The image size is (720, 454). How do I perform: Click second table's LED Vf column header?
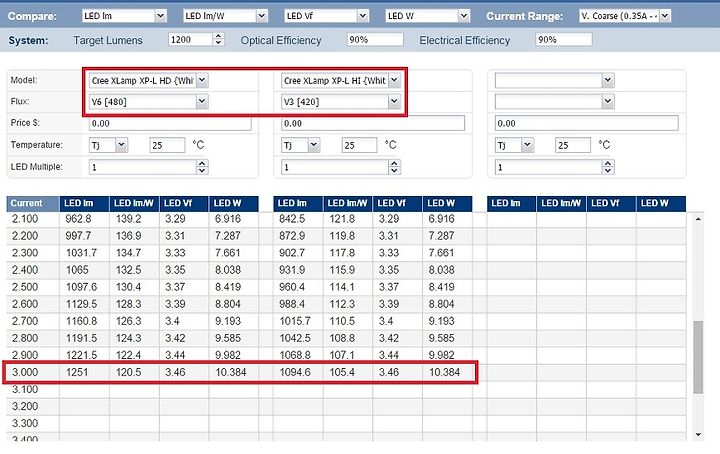point(398,203)
